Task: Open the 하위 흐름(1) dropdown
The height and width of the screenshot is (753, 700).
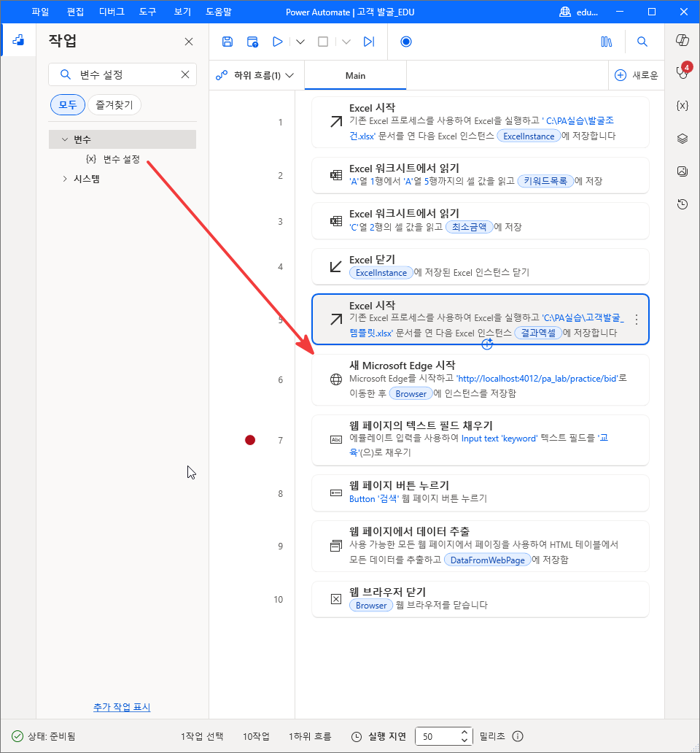Action: (254, 75)
